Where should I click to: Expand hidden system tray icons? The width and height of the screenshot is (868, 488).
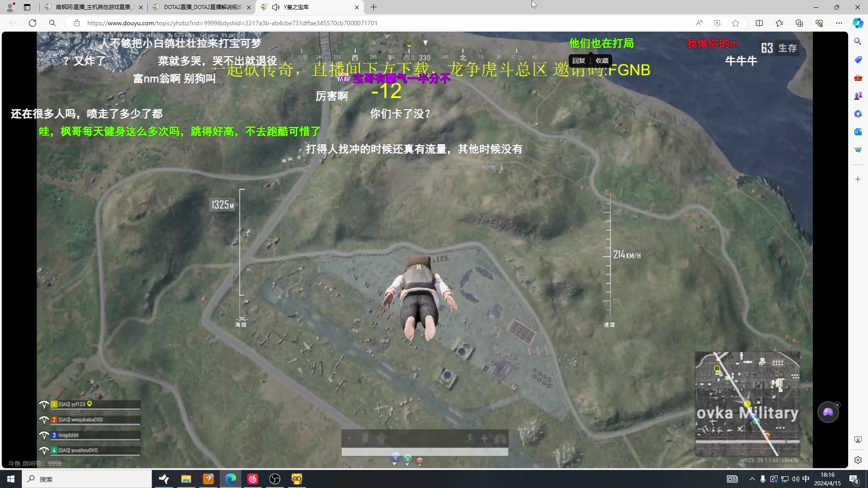tap(752, 479)
